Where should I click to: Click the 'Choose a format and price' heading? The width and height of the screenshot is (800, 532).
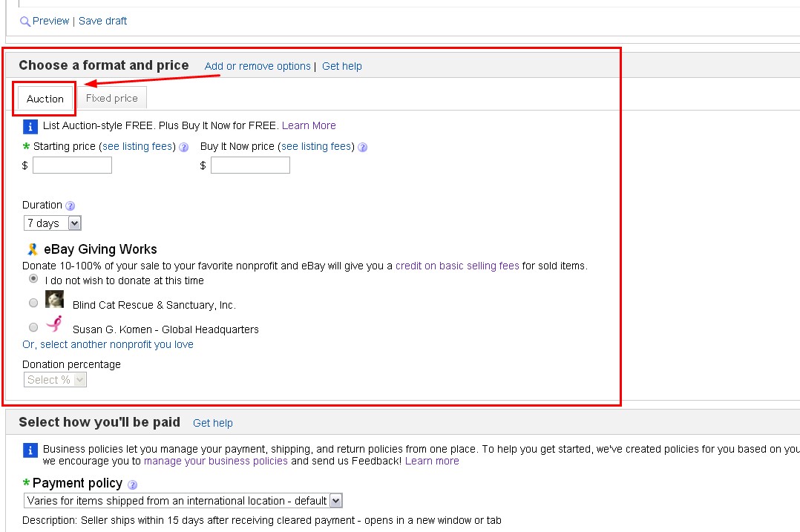coord(104,65)
